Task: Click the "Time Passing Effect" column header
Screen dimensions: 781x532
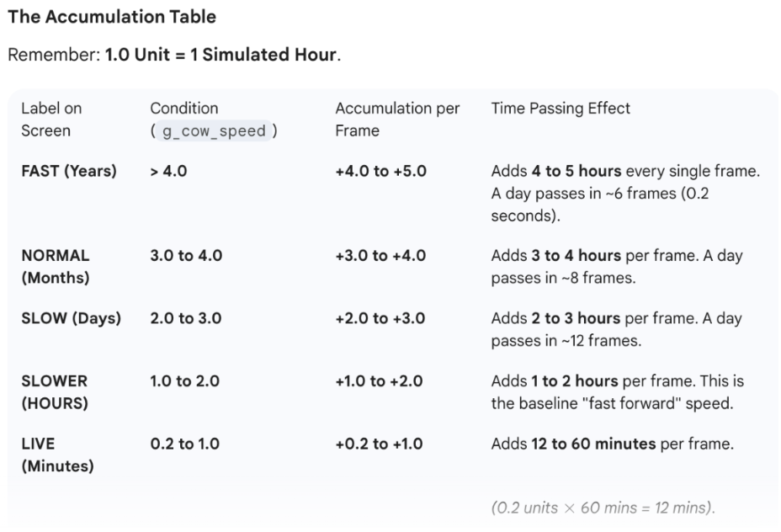Action: coord(561,109)
